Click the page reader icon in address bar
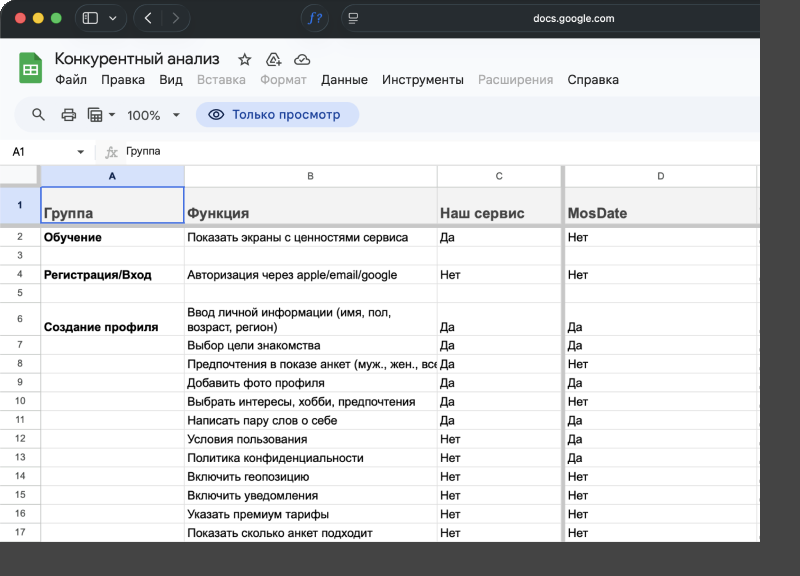This screenshot has height=576, width=800. (x=353, y=18)
